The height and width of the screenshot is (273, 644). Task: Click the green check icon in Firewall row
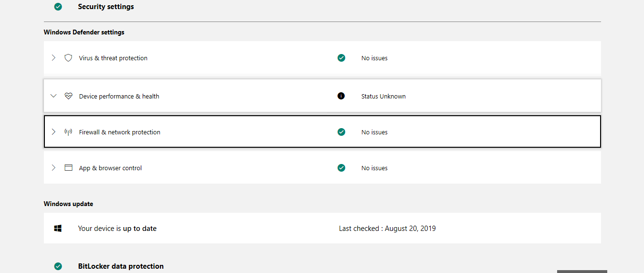pos(341,132)
